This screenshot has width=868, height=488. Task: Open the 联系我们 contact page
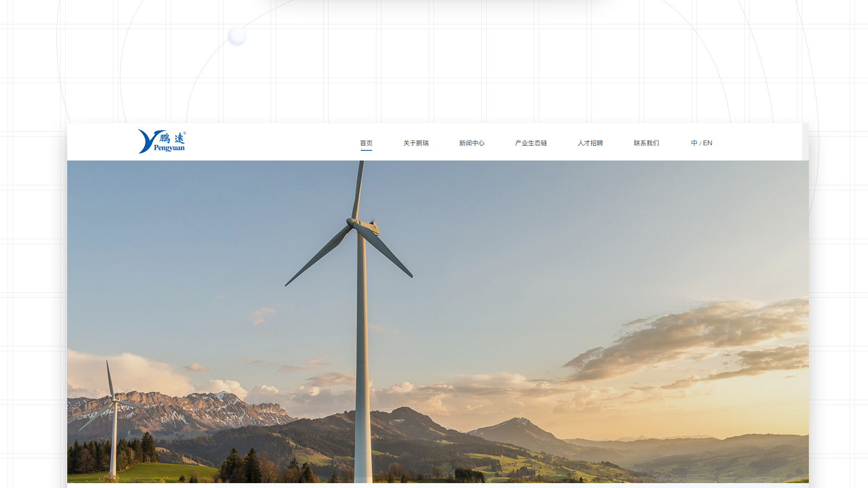pos(646,143)
